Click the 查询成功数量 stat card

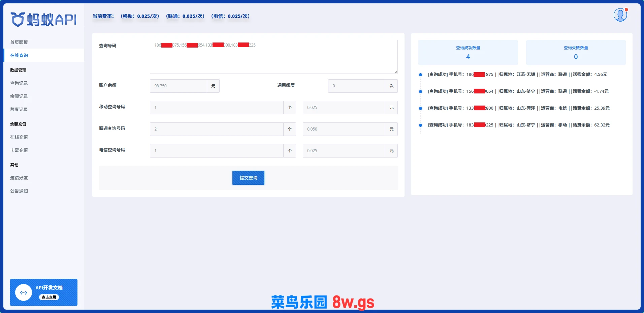(468, 53)
